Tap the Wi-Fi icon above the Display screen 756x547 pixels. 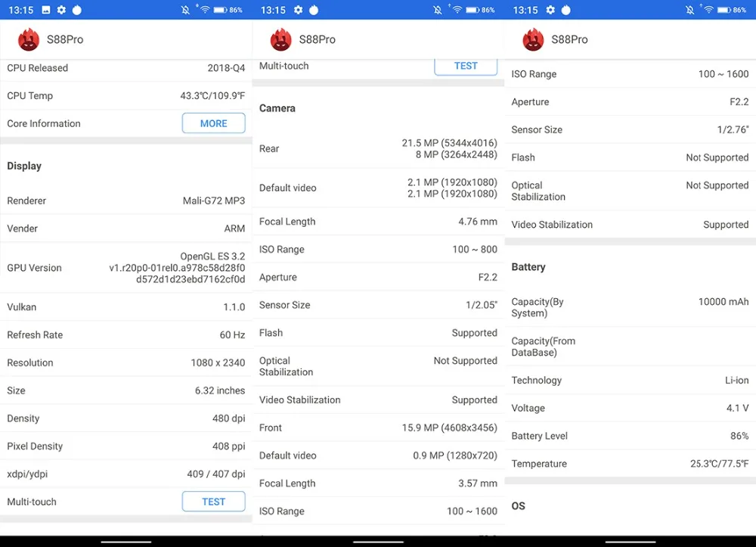coord(204,9)
